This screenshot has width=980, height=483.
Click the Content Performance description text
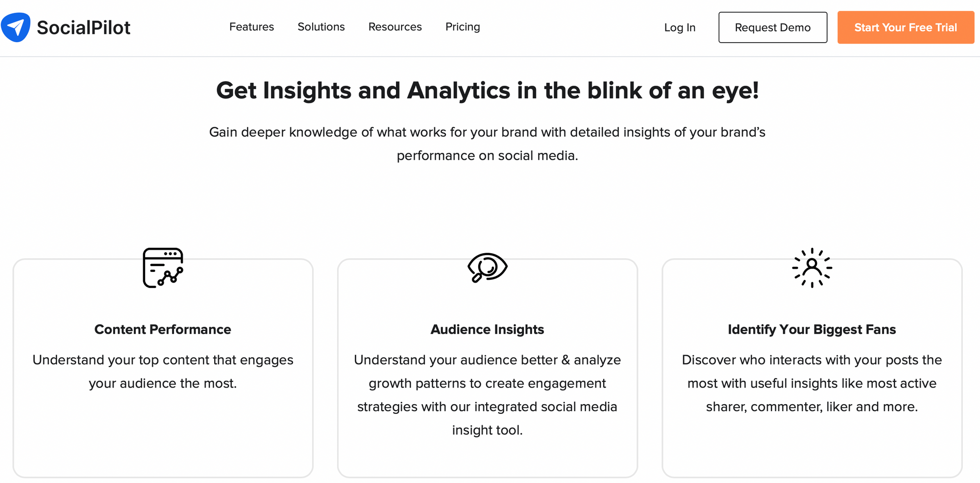click(163, 371)
